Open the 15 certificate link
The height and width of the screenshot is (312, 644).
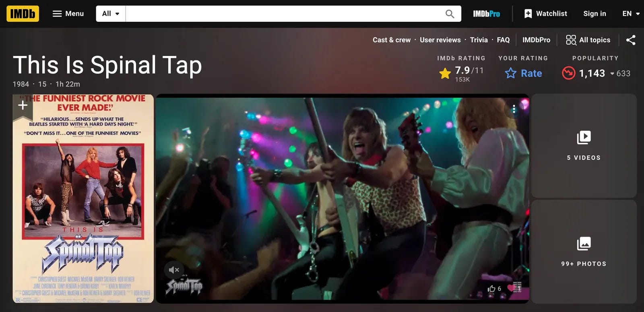[42, 84]
